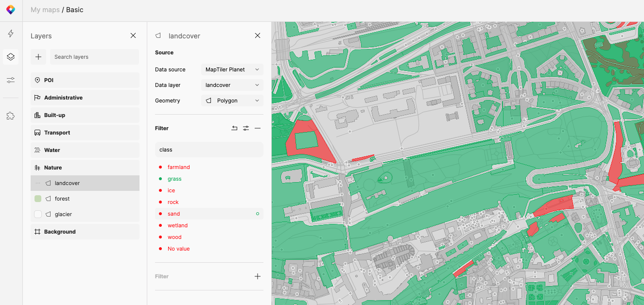The height and width of the screenshot is (305, 644).
Task: Open filter options sliders icon
Action: click(x=246, y=128)
